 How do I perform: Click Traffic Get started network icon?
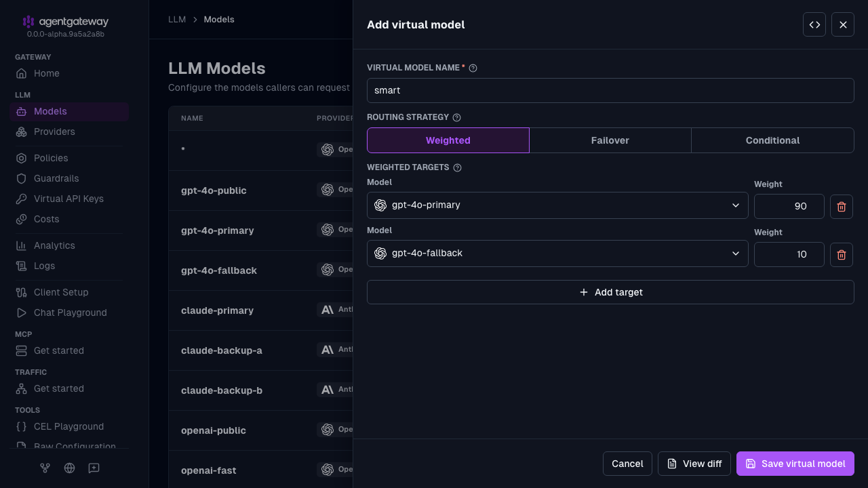(21, 388)
